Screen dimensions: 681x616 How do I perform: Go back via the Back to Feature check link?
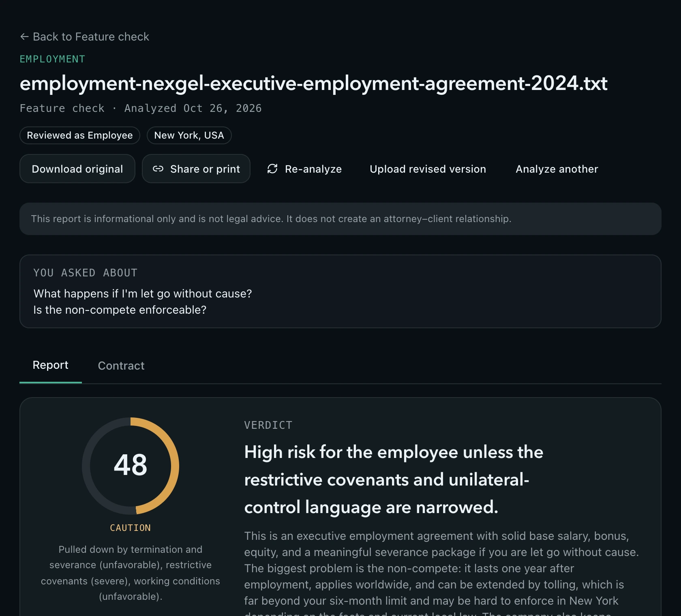pos(85,37)
